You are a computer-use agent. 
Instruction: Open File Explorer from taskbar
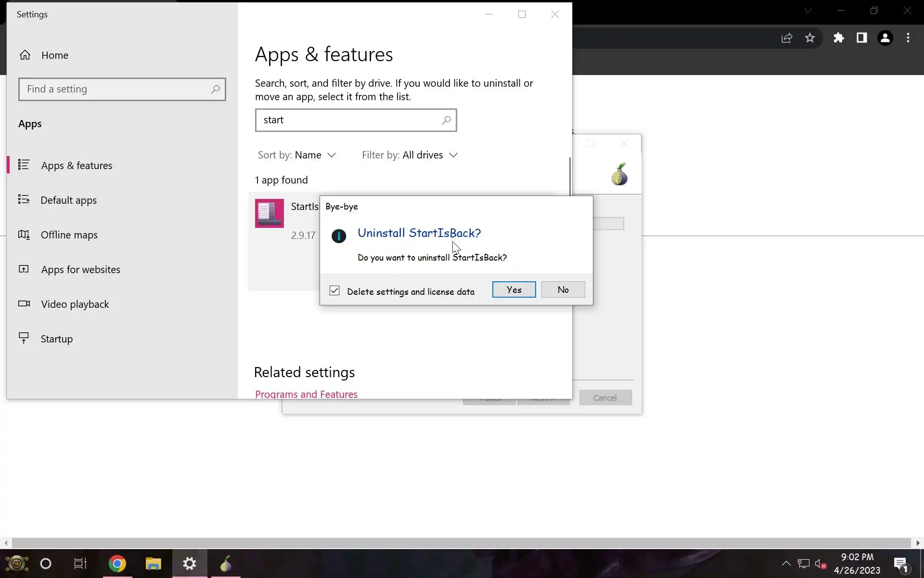153,564
